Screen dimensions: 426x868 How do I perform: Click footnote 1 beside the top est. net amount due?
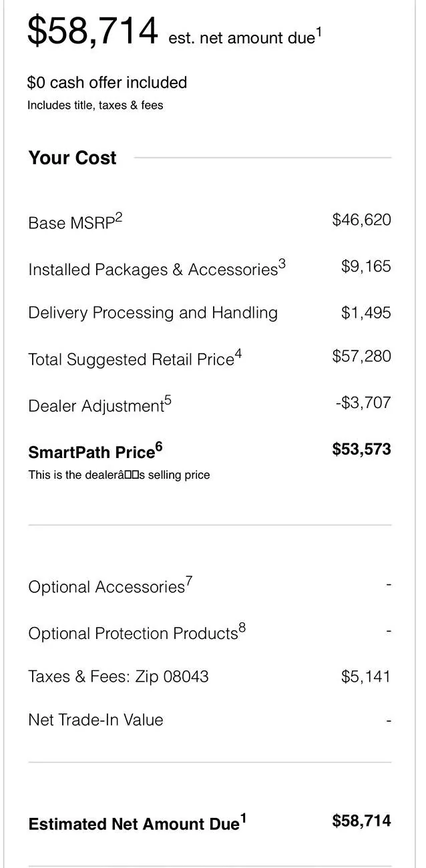[x=318, y=31]
